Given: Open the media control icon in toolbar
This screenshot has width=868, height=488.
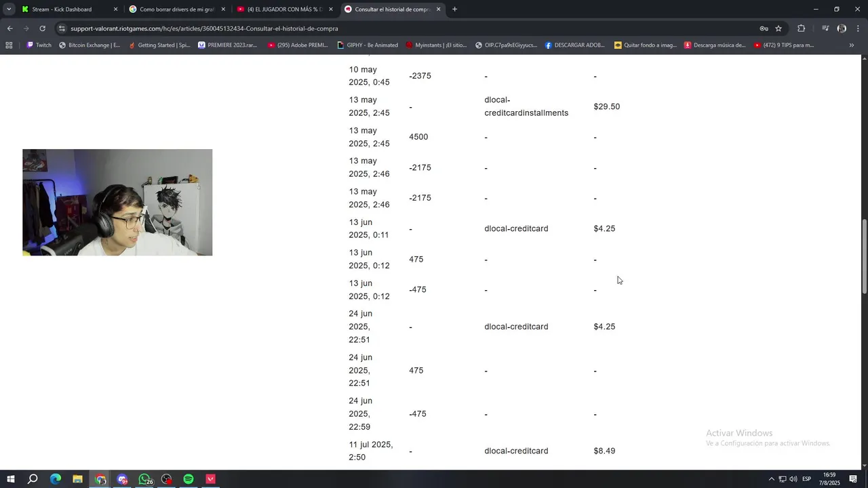Looking at the screenshot, I should [x=825, y=28].
